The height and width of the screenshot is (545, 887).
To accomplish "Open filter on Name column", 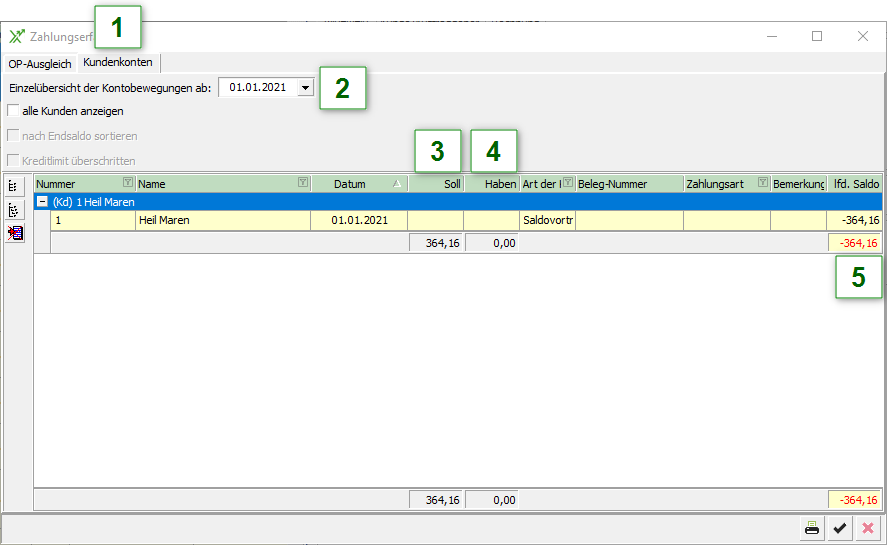I will (303, 184).
